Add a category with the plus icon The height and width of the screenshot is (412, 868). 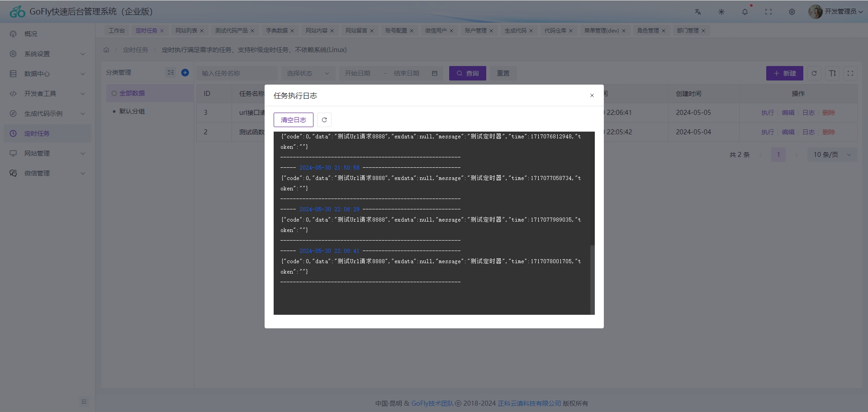click(185, 72)
